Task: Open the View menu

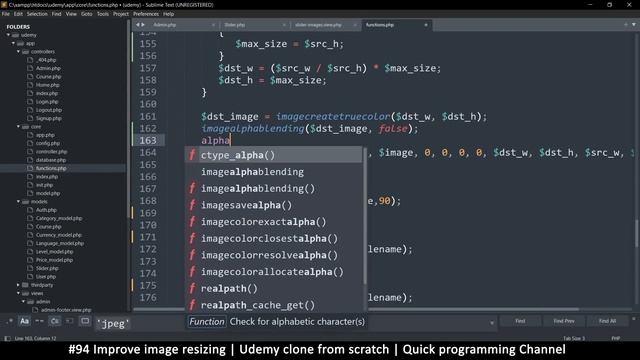Action: pyautogui.click(x=71, y=14)
